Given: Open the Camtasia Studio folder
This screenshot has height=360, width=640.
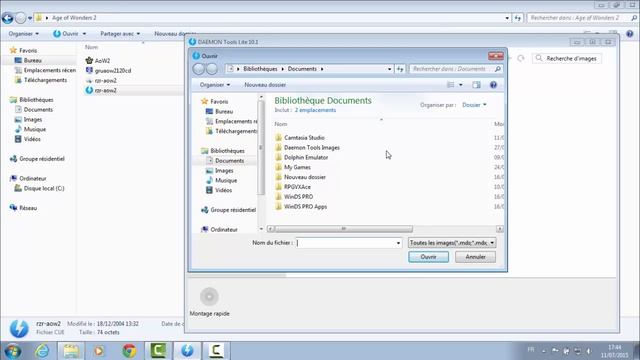Looking at the screenshot, I should click(x=304, y=138).
